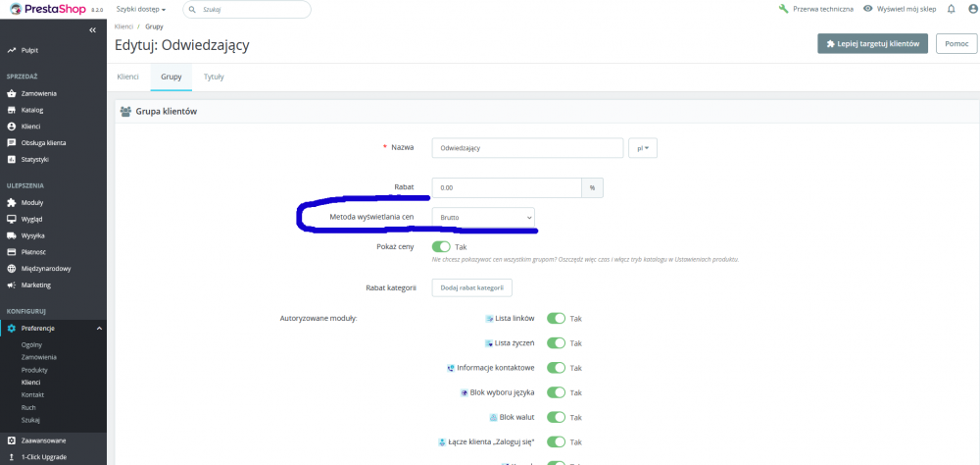Open Klienci in the Sprzedaż section

pos(30,127)
